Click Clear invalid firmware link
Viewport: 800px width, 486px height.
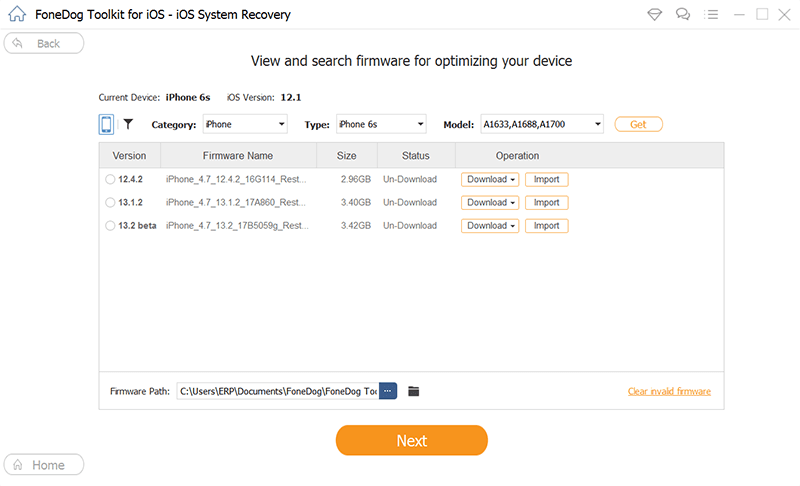point(669,391)
